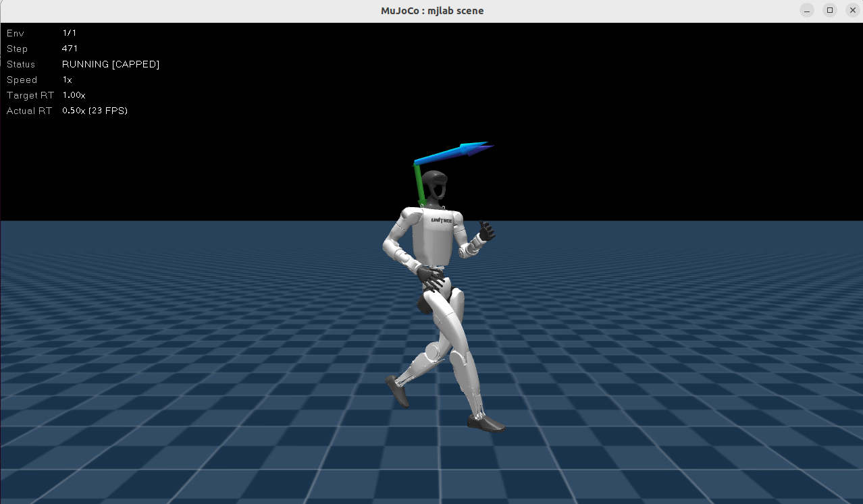Viewport: 863px width, 504px height.
Task: Click the robot's dark hand at its waist
Action: 430,275
